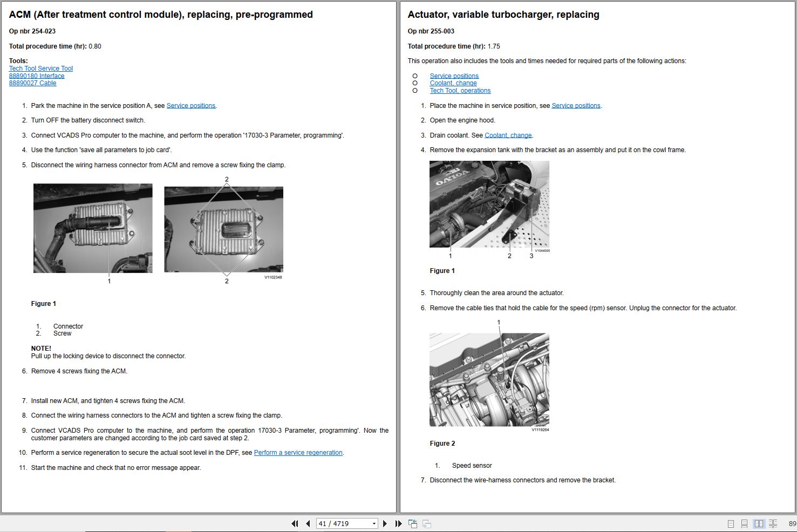Open the 'Coolant, change' bulleted link

click(x=453, y=83)
